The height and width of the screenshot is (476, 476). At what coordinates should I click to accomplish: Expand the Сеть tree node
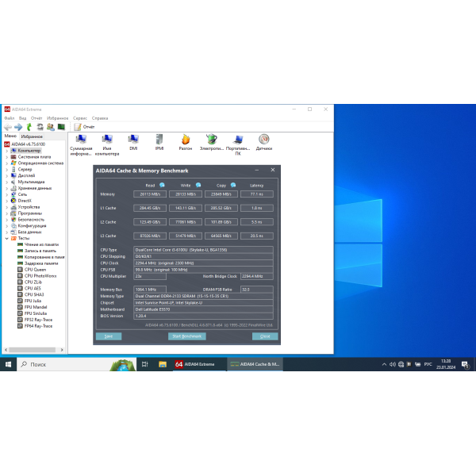[7, 194]
